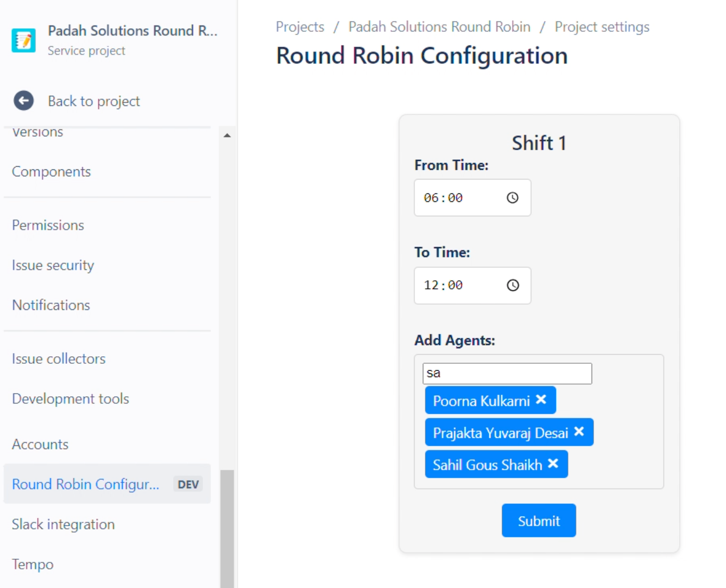Click the Sahil Gous Shaikh agent tag
The width and height of the screenshot is (726, 588).
pos(496,464)
